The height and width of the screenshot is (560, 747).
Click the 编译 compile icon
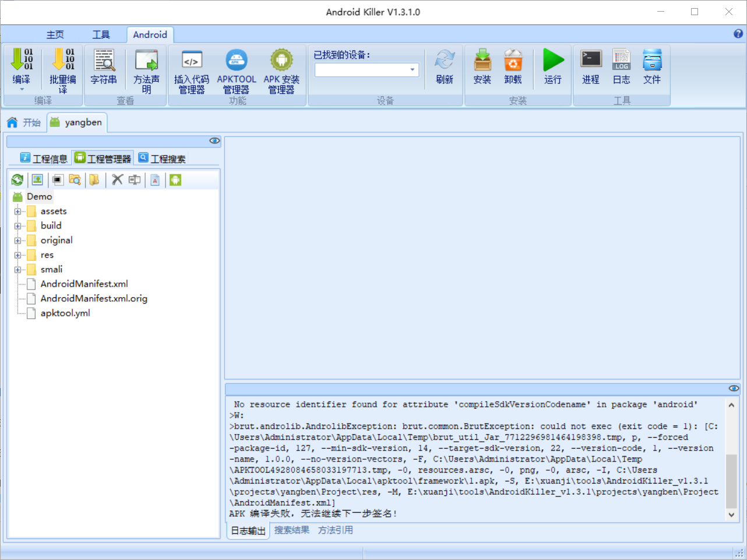(22, 59)
